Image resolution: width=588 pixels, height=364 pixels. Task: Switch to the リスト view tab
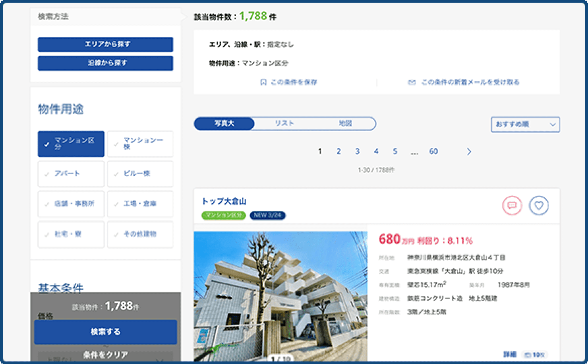[x=284, y=123]
